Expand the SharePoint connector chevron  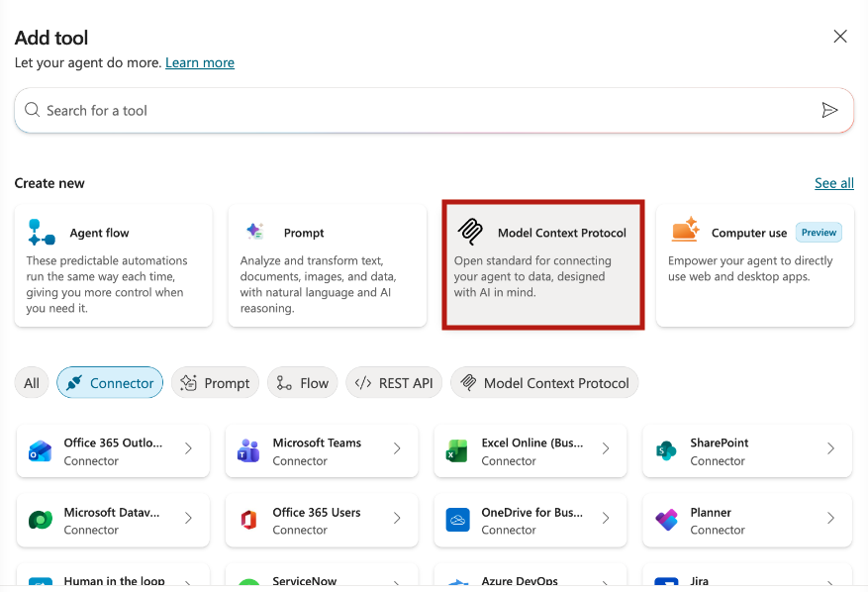click(x=831, y=448)
